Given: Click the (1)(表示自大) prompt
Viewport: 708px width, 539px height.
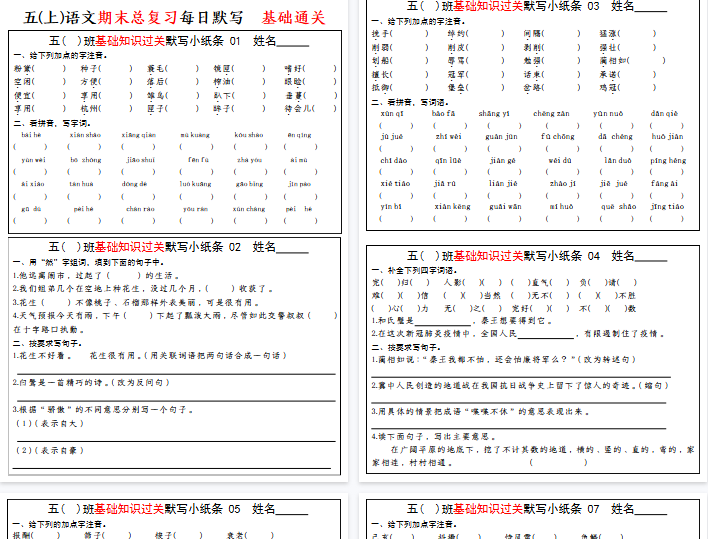Looking at the screenshot, I should click(50, 423).
